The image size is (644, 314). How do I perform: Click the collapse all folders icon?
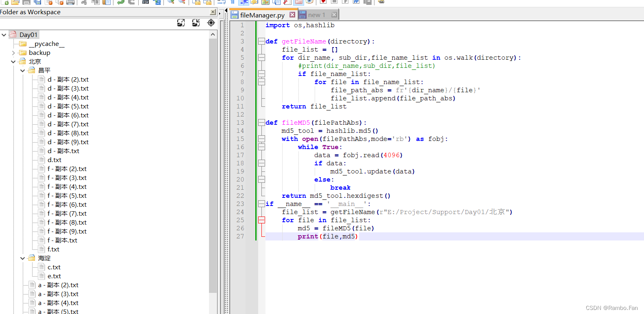pos(196,23)
